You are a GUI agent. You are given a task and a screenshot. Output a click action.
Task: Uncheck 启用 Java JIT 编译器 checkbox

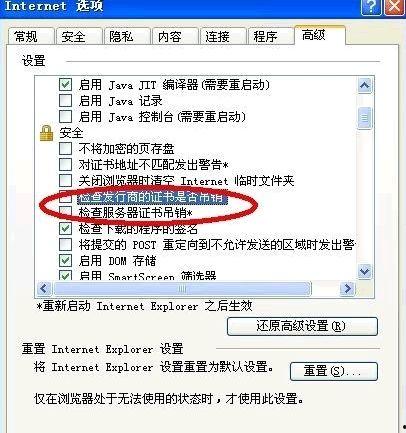(65, 84)
